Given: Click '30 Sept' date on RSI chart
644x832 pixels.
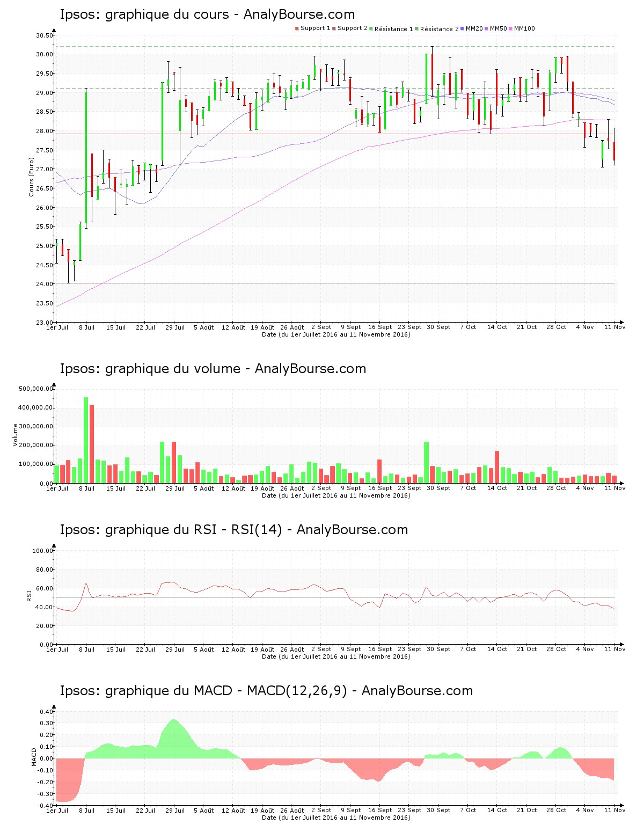Looking at the screenshot, I should [x=439, y=649].
